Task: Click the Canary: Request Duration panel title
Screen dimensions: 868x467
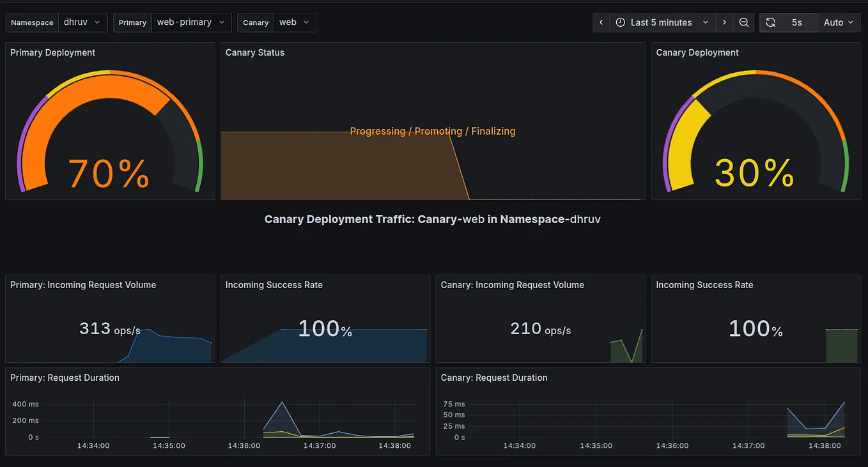Action: pos(493,378)
